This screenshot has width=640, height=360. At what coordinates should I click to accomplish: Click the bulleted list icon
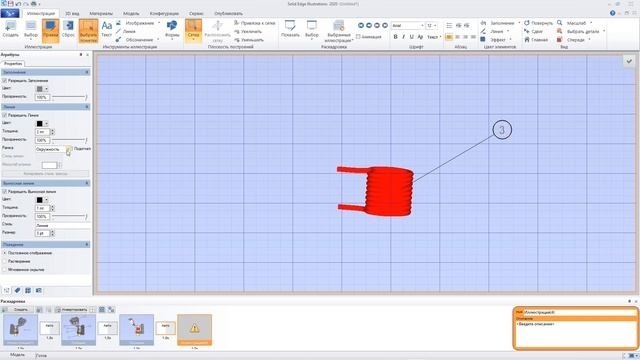449,25
